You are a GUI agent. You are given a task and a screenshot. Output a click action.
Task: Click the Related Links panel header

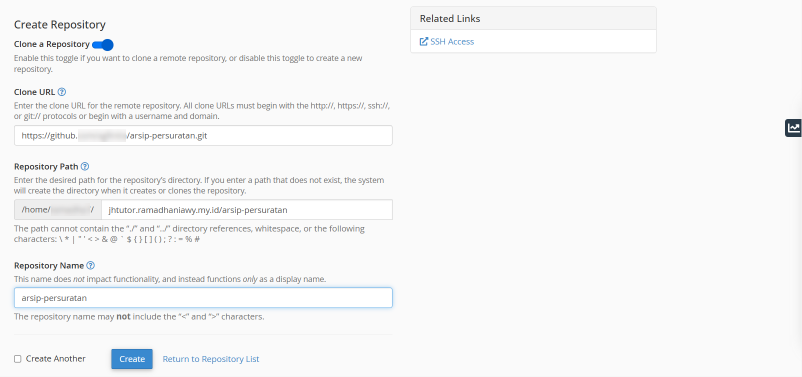(x=533, y=18)
